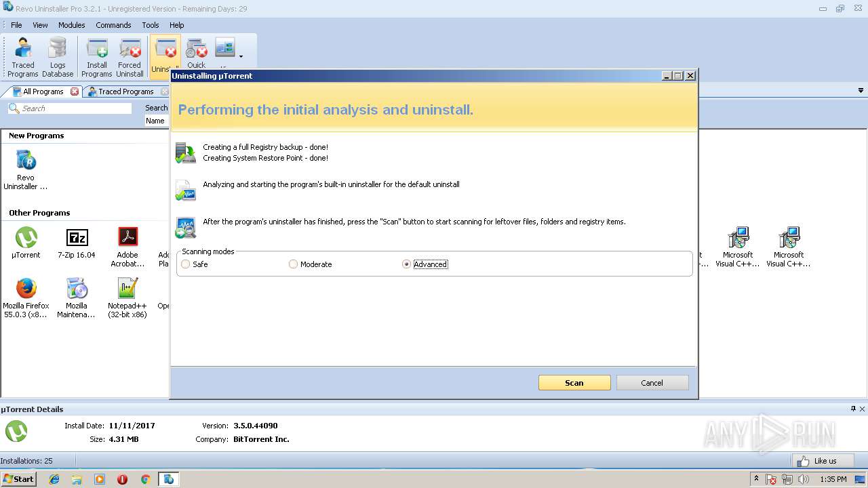Choose the Moderate scanning mode
This screenshot has width=868, height=488.
pos(311,264)
